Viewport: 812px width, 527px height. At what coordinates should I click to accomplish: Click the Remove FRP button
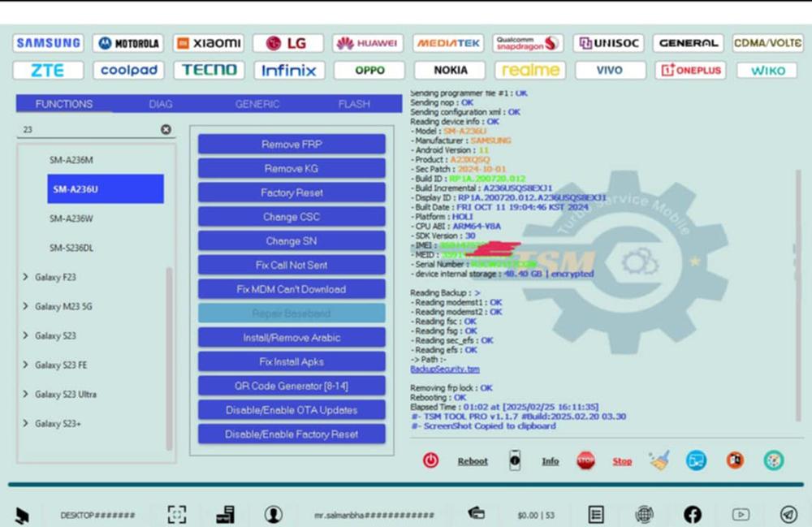click(x=292, y=145)
